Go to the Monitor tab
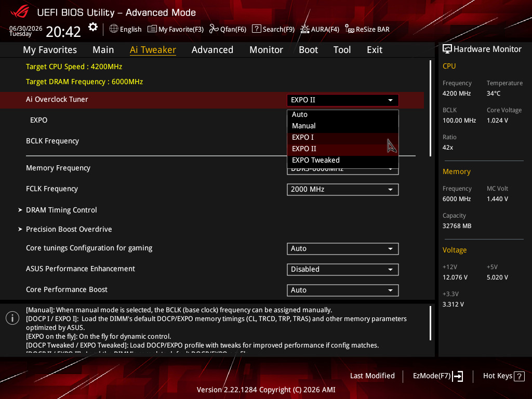Screen dimensions: 532x399 pos(266,50)
